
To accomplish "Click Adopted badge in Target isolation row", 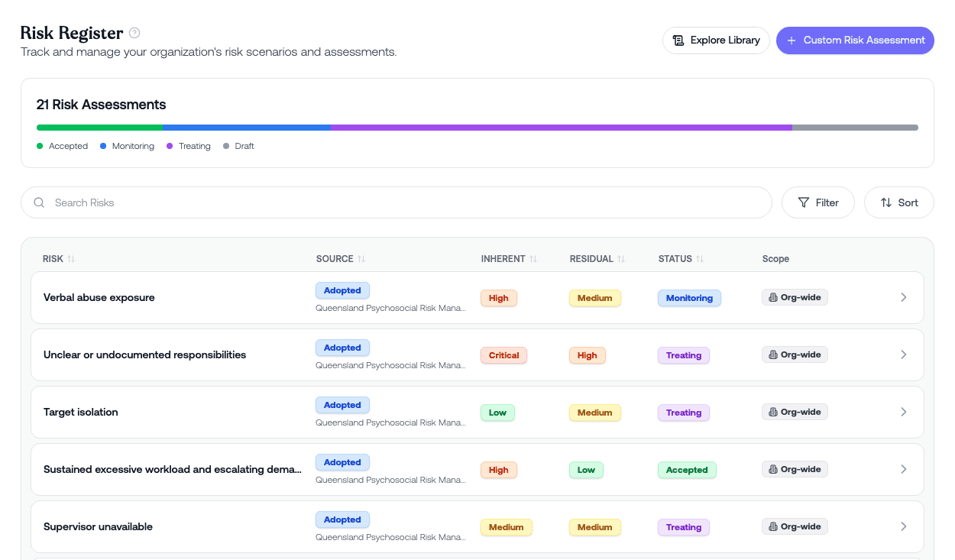I will point(342,405).
